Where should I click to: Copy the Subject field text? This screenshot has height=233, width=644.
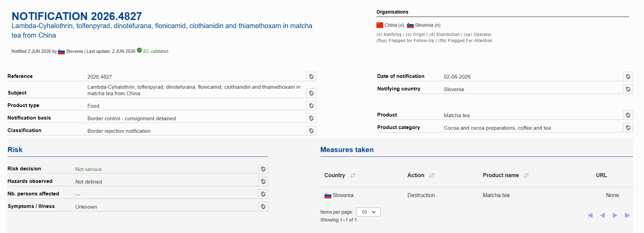click(311, 93)
